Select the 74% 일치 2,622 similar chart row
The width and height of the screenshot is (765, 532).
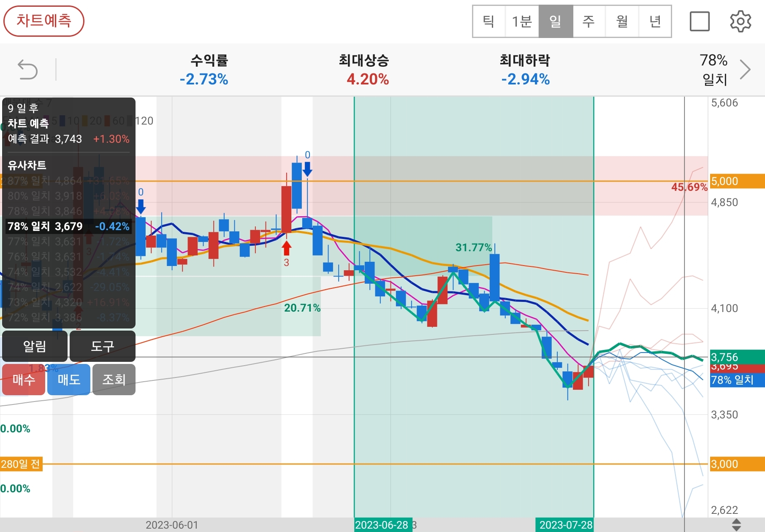(x=68, y=287)
